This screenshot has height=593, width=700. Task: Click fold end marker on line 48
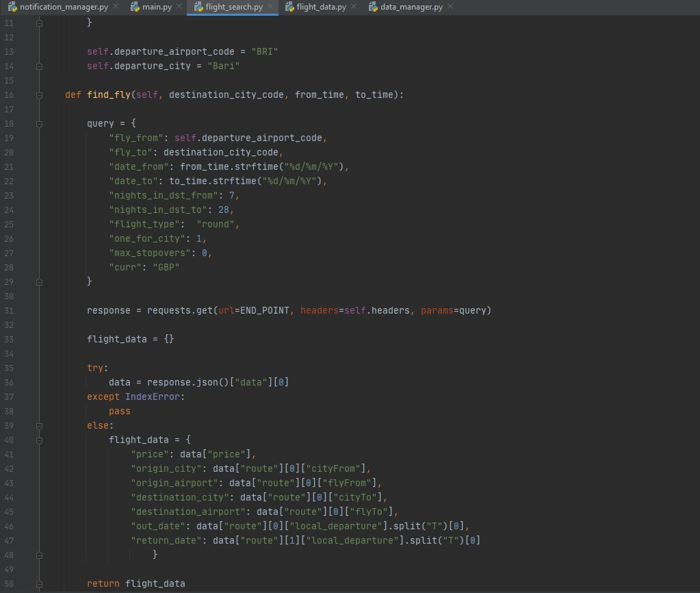tap(39, 555)
